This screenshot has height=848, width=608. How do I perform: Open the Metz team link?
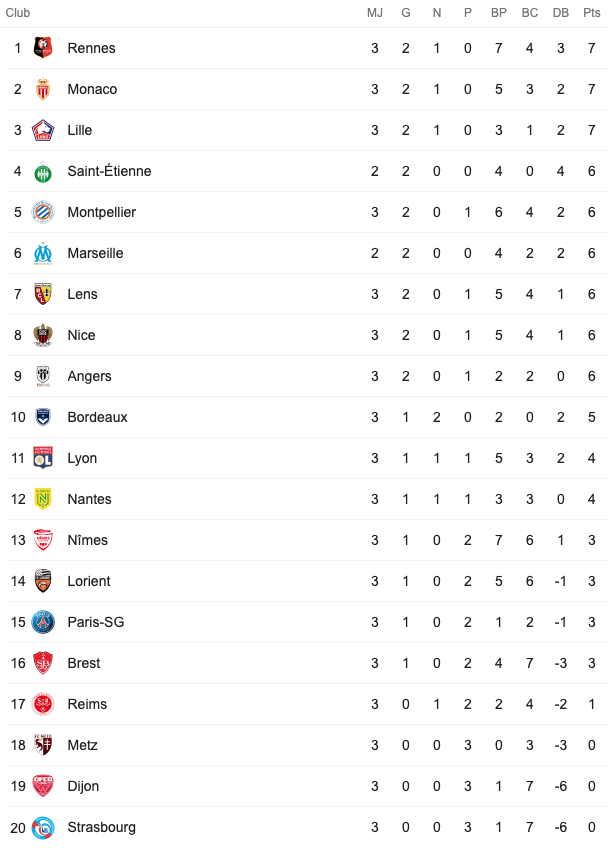pyautogui.click(x=83, y=745)
